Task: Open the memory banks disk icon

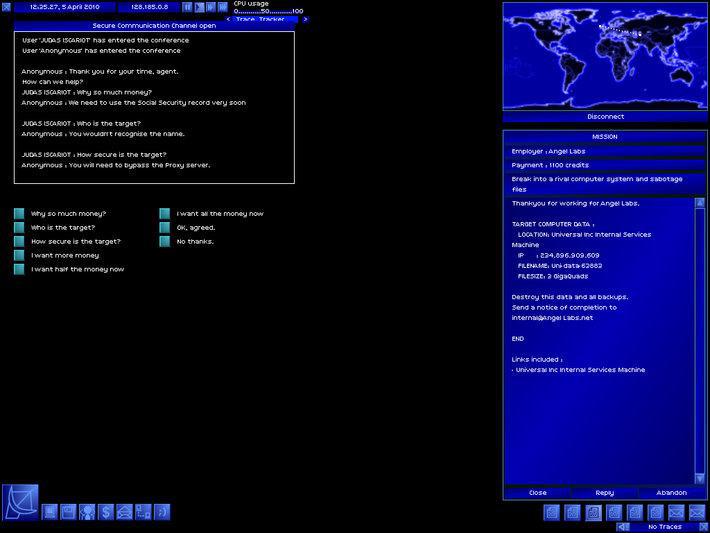Action: pos(69,512)
